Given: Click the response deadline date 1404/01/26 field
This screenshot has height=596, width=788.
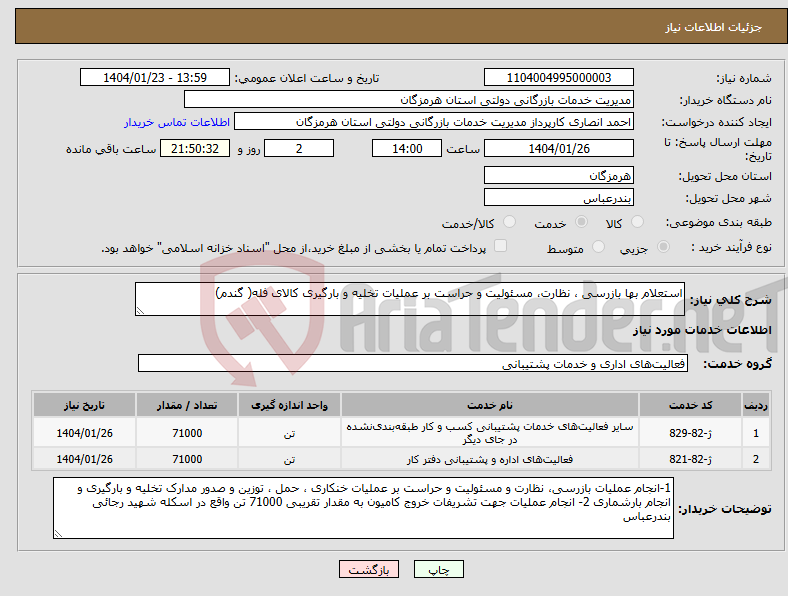Looking at the screenshot, I should (558, 148).
